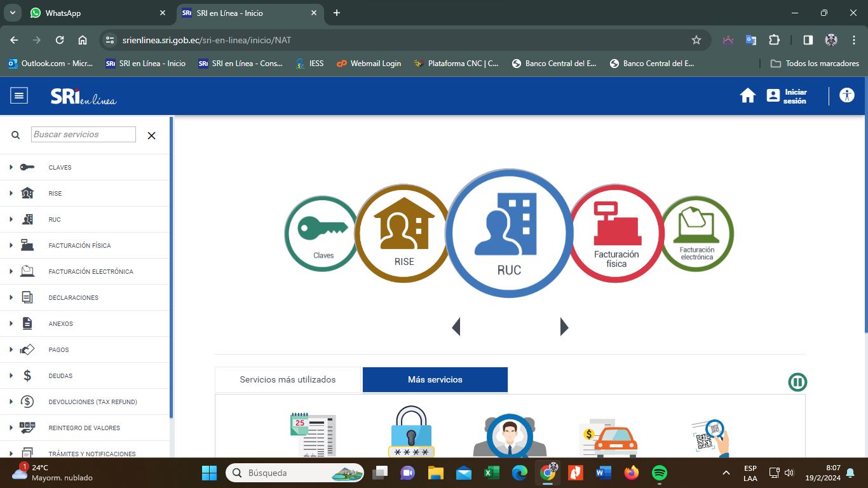Open Spotify from the taskbar
Image resolution: width=868 pixels, height=488 pixels.
point(659,473)
